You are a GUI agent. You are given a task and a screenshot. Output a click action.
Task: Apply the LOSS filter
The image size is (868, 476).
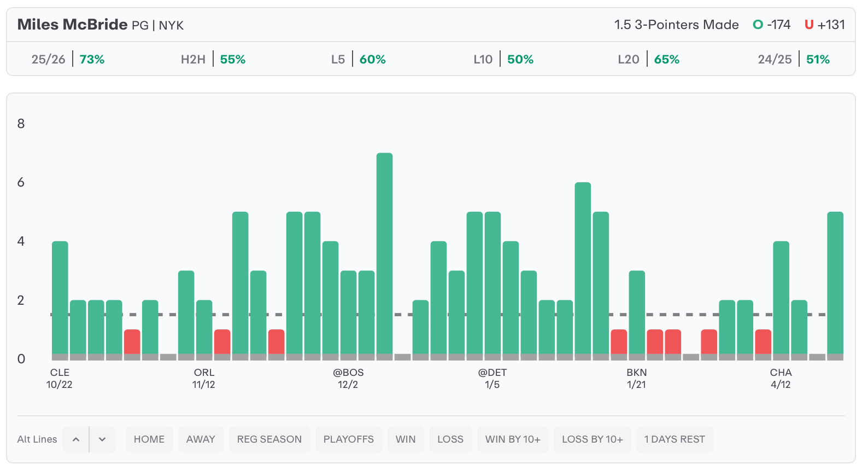[450, 439]
